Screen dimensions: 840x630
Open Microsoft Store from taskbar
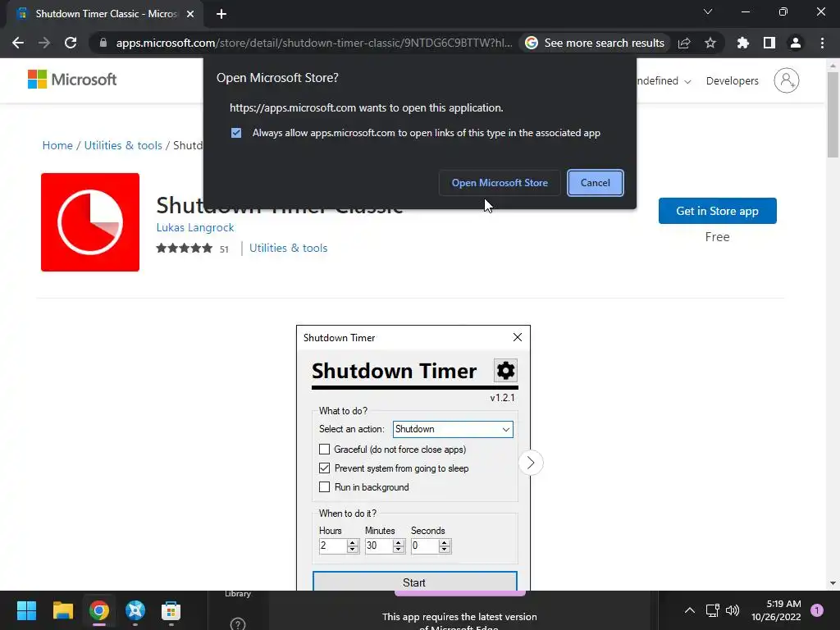171,610
